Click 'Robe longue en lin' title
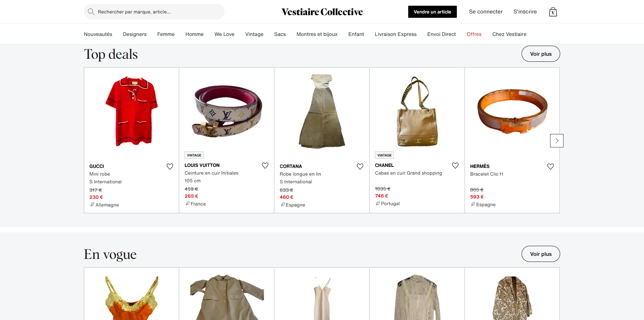The height and width of the screenshot is (320, 644). (300, 174)
